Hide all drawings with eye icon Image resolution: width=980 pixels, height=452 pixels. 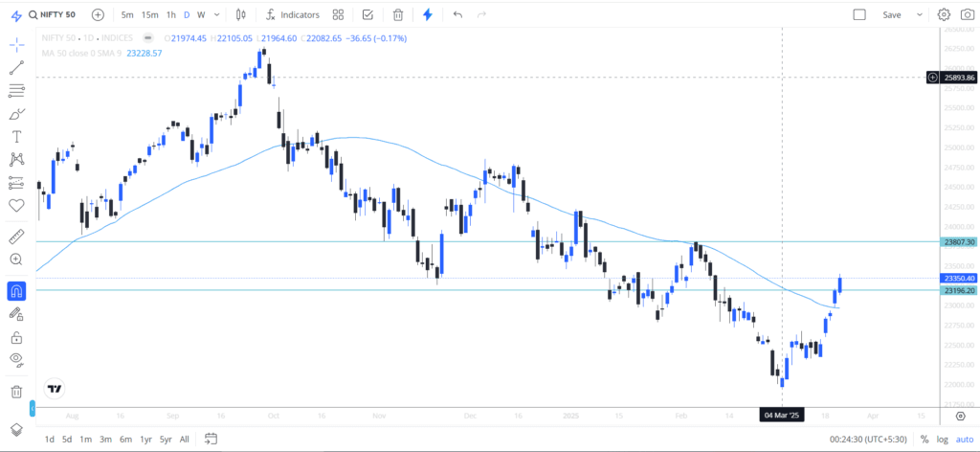pos(17,360)
